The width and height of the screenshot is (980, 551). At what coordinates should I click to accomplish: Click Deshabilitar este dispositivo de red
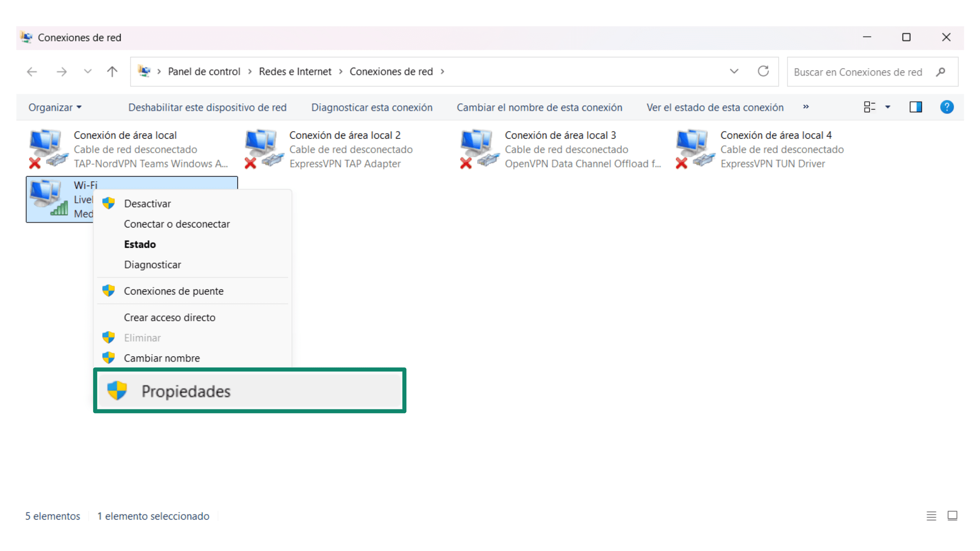[x=207, y=108]
